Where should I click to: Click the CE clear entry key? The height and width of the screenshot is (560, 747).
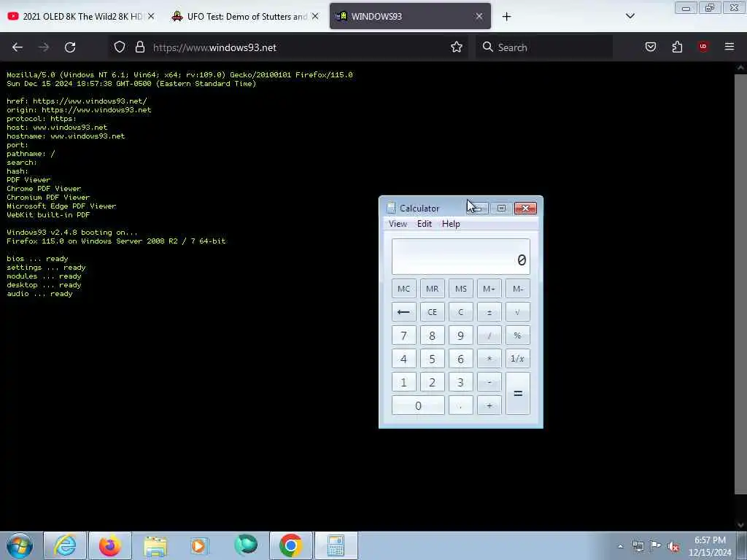tap(432, 312)
